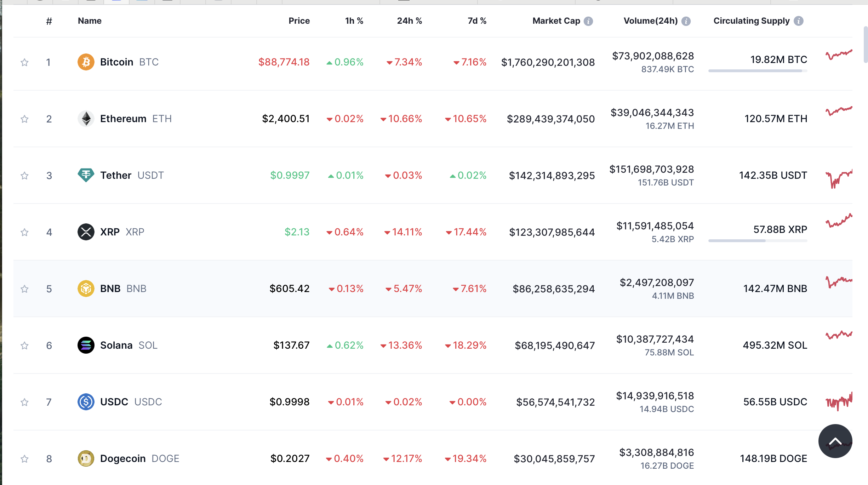This screenshot has height=485, width=868.
Task: Sort table by Price column header
Action: pos(299,21)
